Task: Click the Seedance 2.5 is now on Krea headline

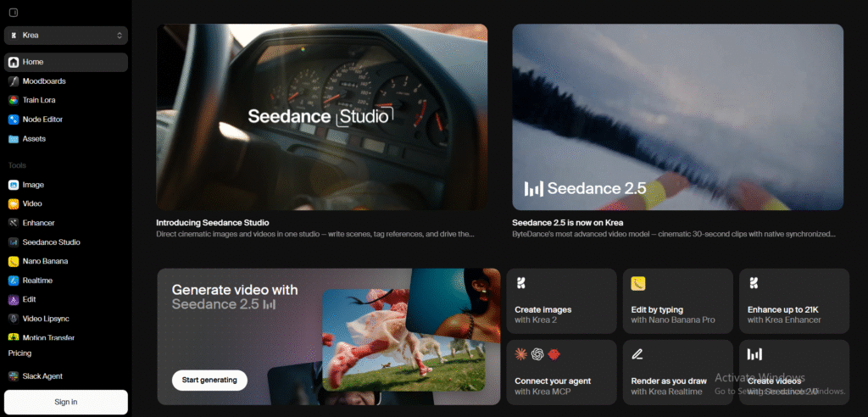Action: (568, 223)
